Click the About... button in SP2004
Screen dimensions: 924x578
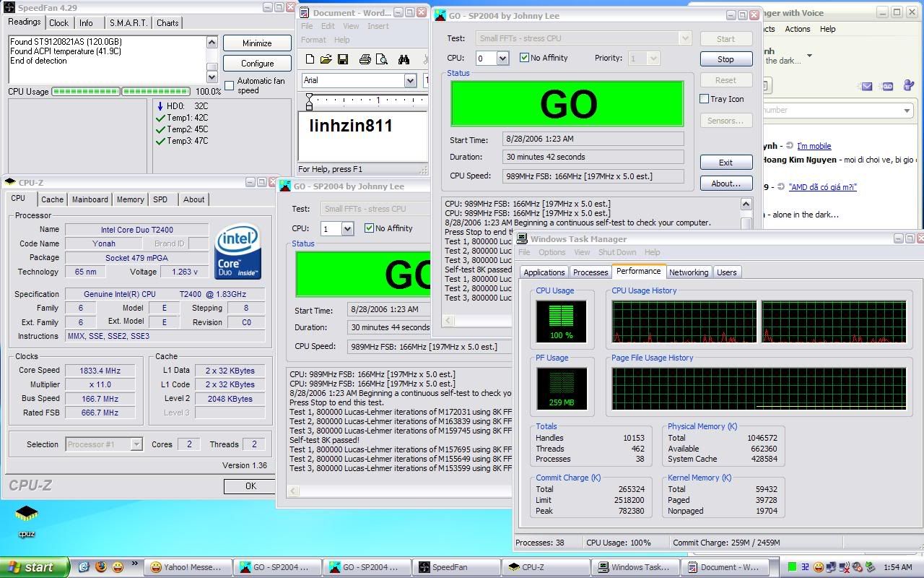click(725, 184)
